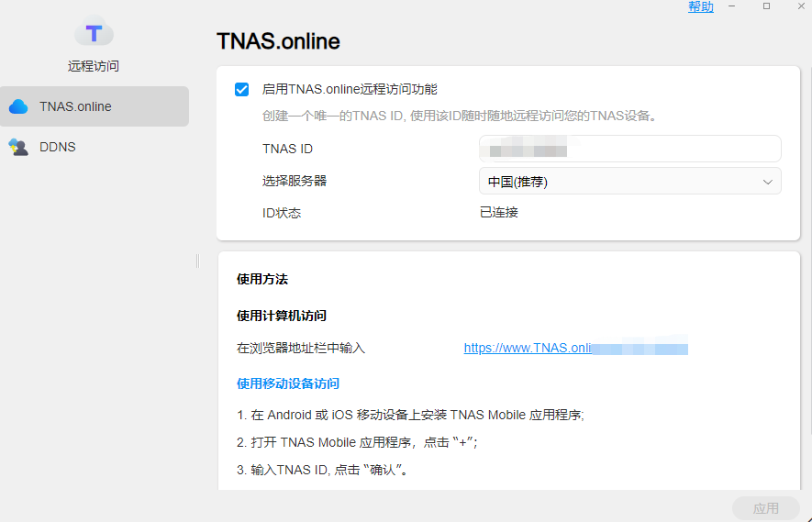
Task: Click the TNAS ID field label
Action: 287,149
